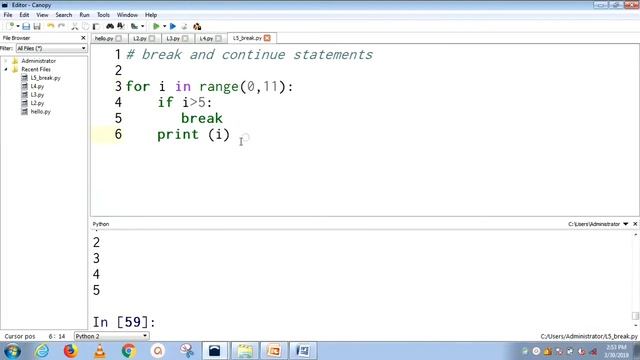640x360 pixels.
Task: Open Find with binoculars icon
Action: click(110, 26)
